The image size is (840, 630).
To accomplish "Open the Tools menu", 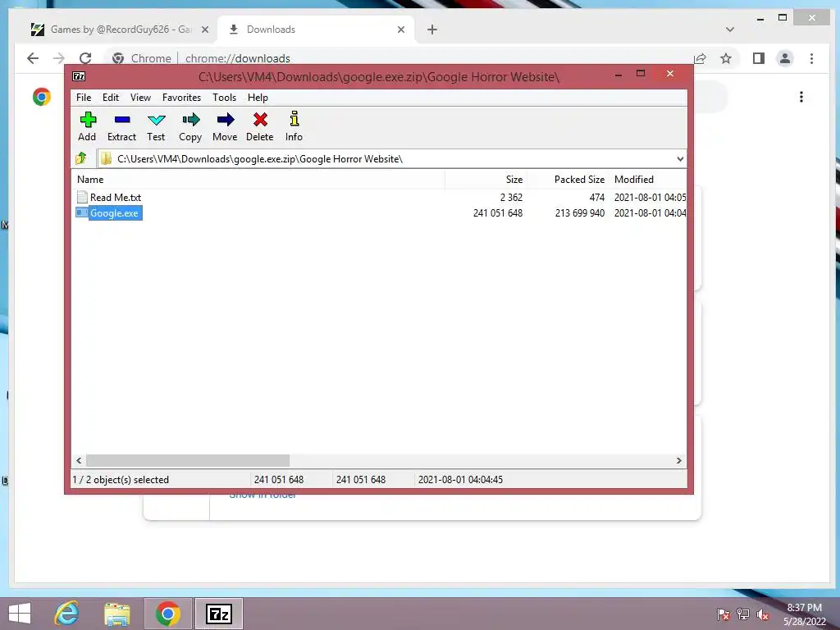I will pyautogui.click(x=224, y=98).
